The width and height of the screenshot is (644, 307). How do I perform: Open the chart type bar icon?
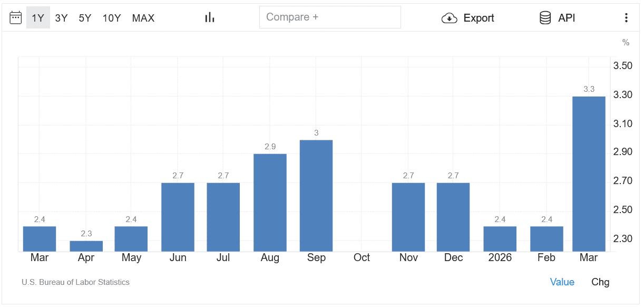(x=210, y=18)
